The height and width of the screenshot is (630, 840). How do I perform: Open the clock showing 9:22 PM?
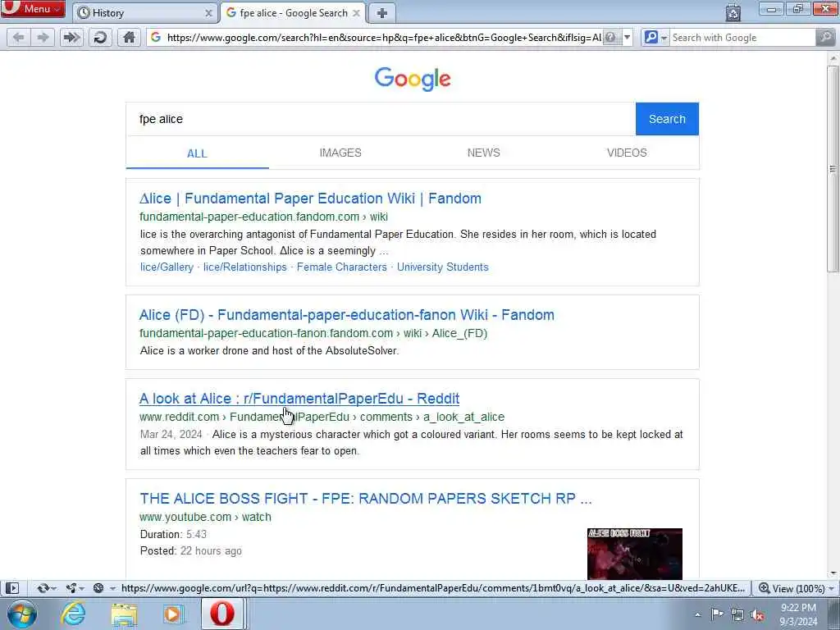pos(798,614)
